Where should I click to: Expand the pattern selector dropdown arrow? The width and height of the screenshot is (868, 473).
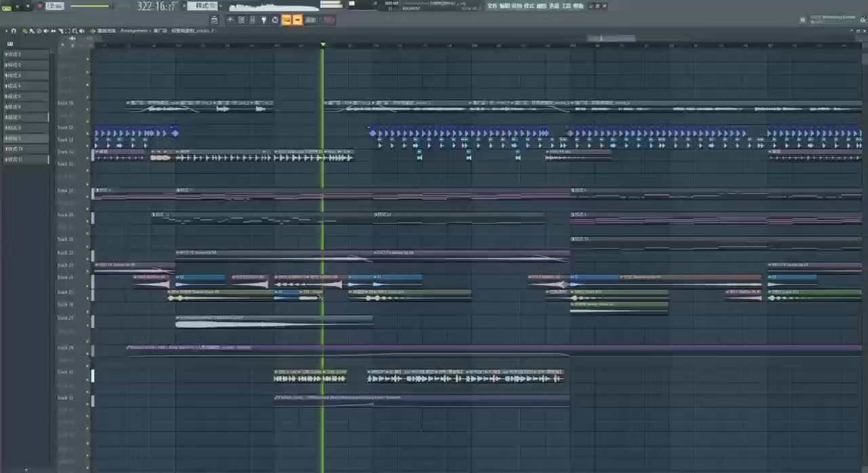[x=184, y=5]
